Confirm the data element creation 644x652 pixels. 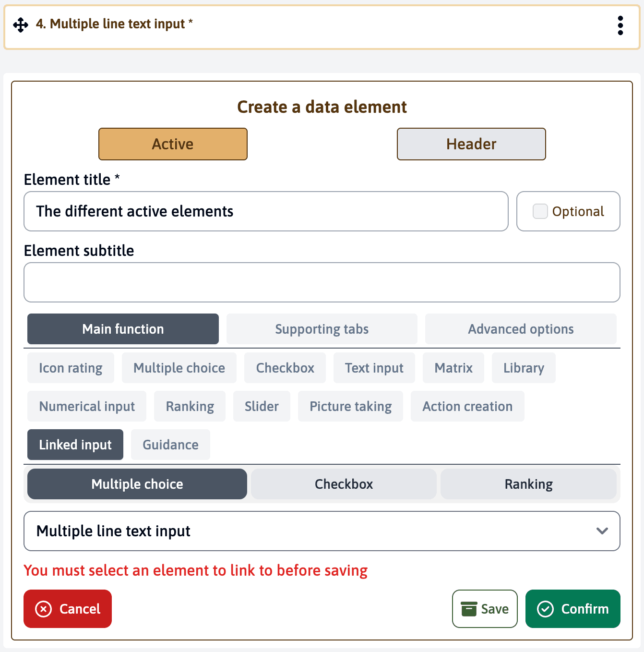point(573,609)
